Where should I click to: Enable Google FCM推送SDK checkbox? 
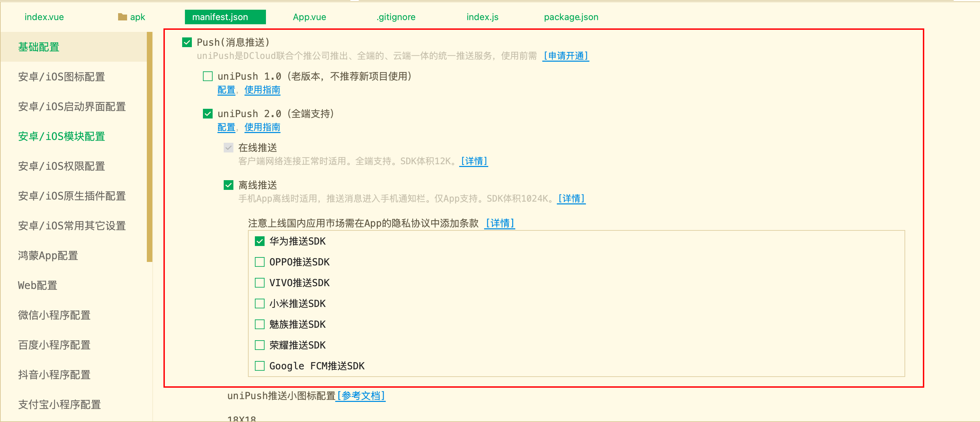coord(260,366)
